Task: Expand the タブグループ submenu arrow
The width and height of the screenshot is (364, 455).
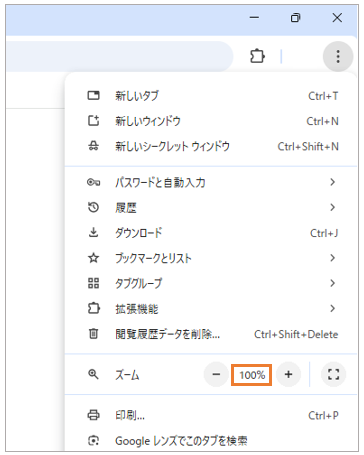Action: pos(332,283)
